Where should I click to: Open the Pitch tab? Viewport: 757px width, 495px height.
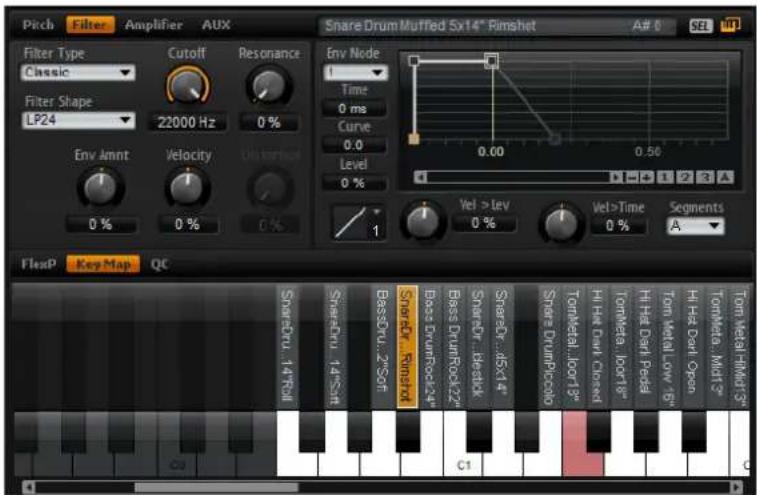click(38, 25)
